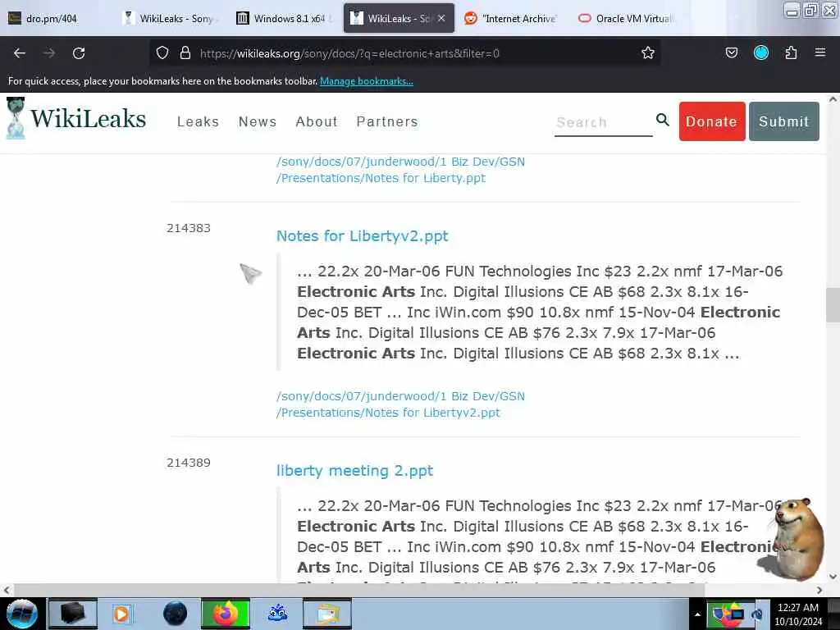Click the WikiLeaks hourglass logo
Viewport: 840px width, 630px height.
(x=16, y=118)
